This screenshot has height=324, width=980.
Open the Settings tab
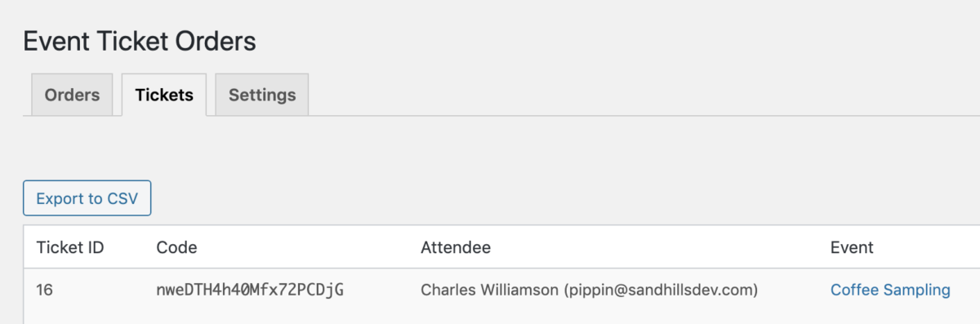[x=262, y=95]
